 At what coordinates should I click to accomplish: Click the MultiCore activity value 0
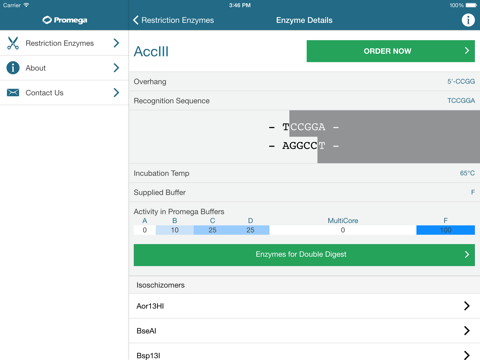[343, 230]
